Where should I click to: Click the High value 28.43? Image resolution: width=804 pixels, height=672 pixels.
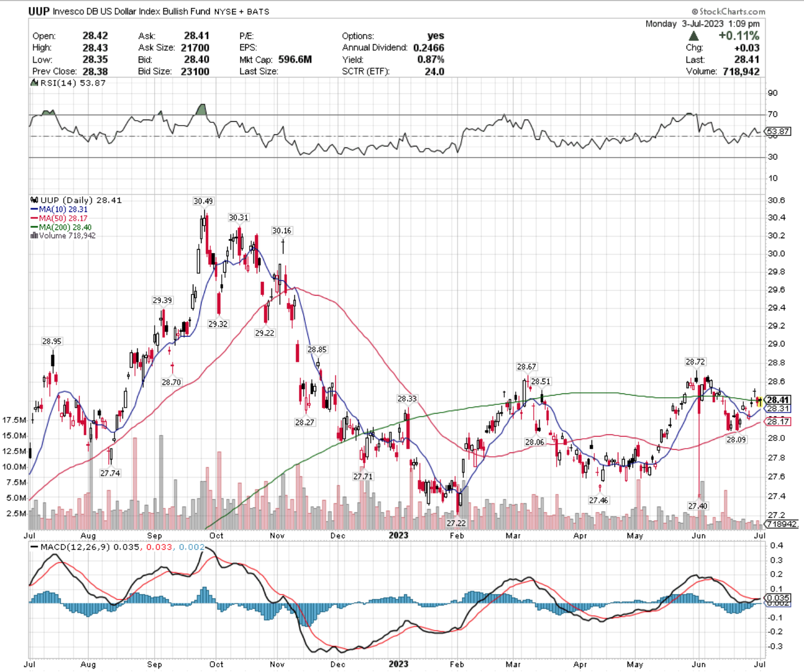(95, 48)
